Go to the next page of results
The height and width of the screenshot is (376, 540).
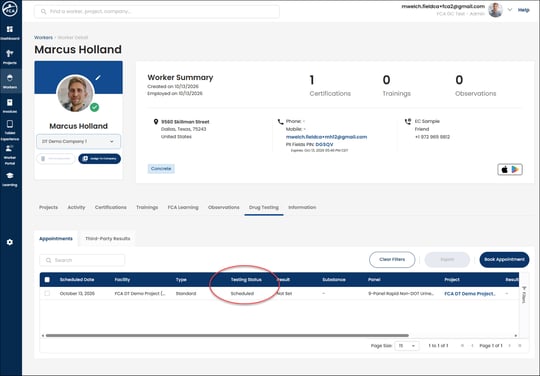509,346
